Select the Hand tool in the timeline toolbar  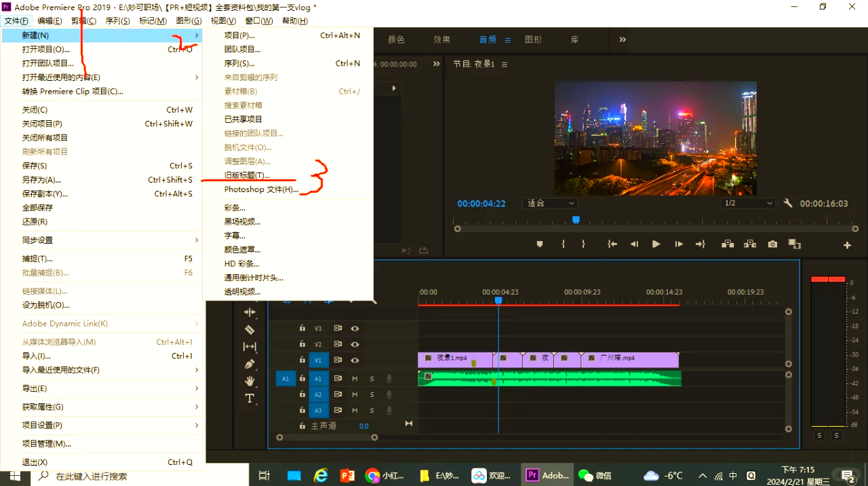pos(250,380)
